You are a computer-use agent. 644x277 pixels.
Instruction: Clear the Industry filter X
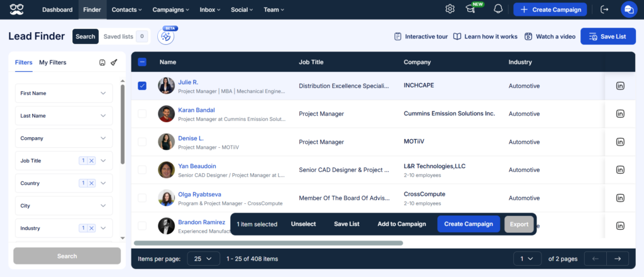92,228
